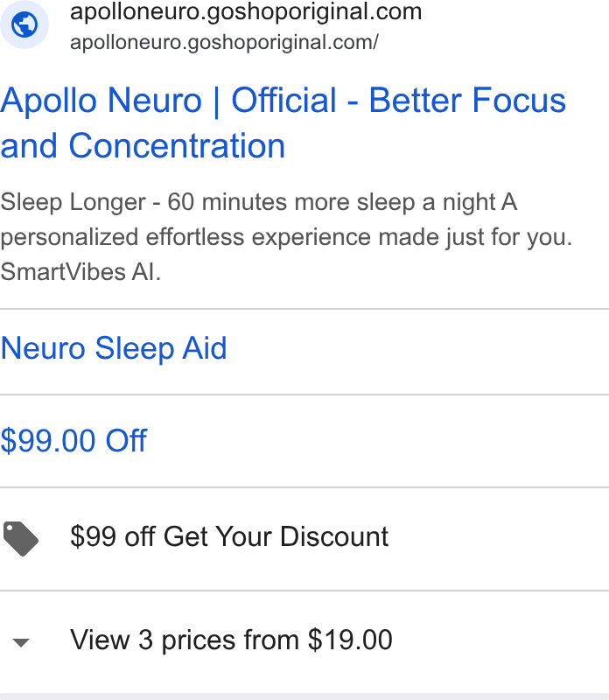
Task: Click the gray bar beneath the price row
Action: pyautogui.click(x=304, y=696)
